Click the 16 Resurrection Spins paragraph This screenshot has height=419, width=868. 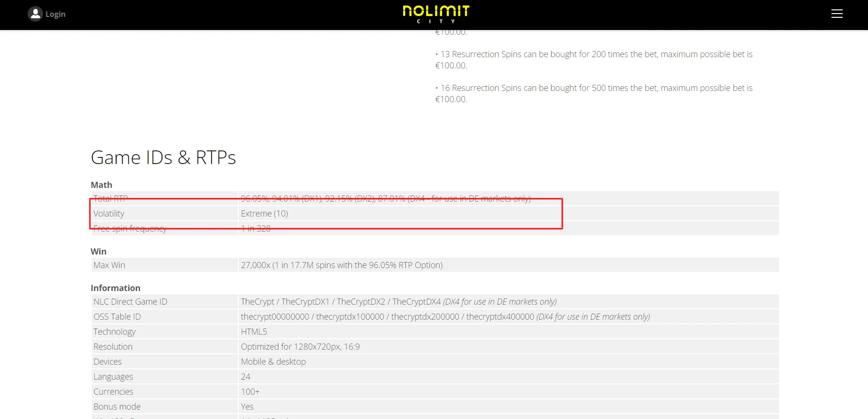[x=594, y=93]
